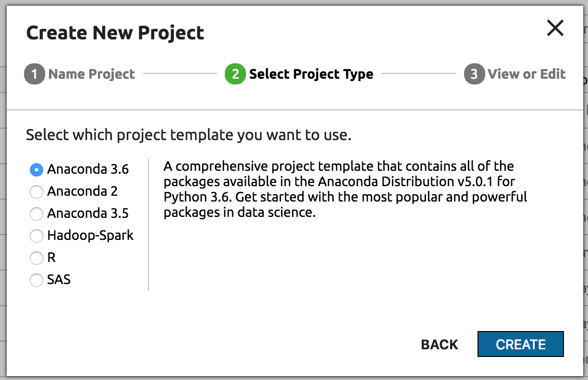Click the Hadoop-Spark label text
The height and width of the screenshot is (380, 588).
pyautogui.click(x=90, y=236)
